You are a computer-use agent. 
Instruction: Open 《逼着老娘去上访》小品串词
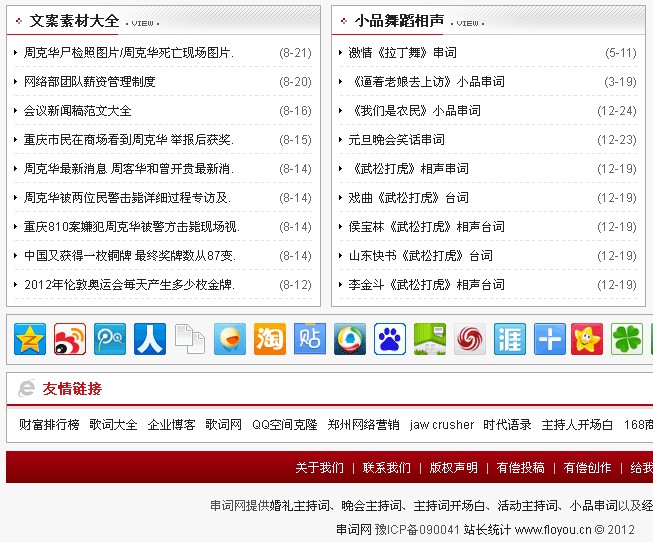coord(427,82)
